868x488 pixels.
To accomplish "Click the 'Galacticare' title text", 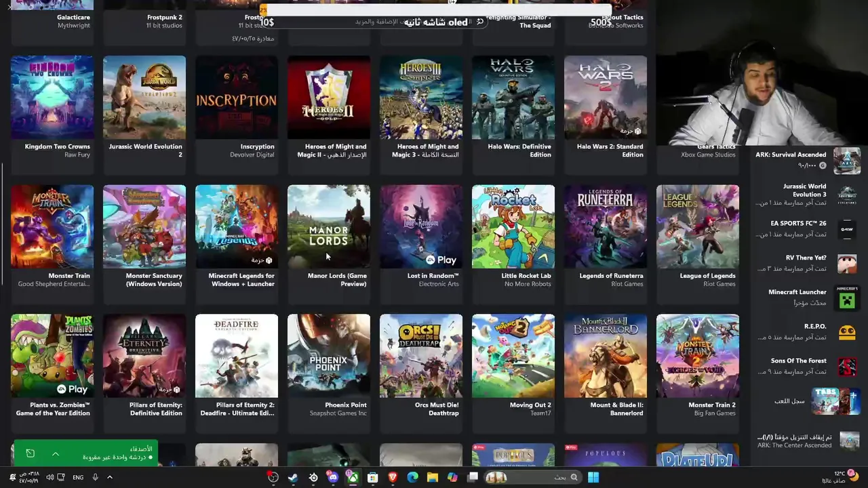I will point(74,18).
